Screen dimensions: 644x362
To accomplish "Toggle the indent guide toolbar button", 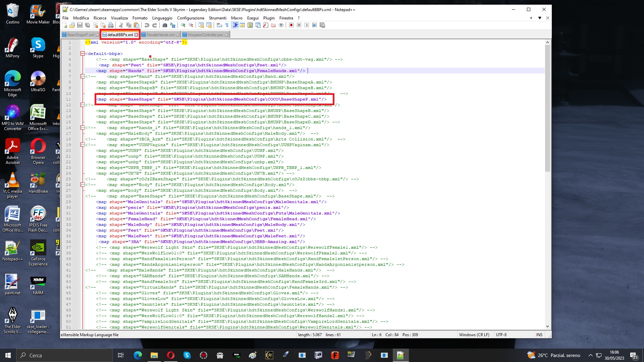I will 235,25.
